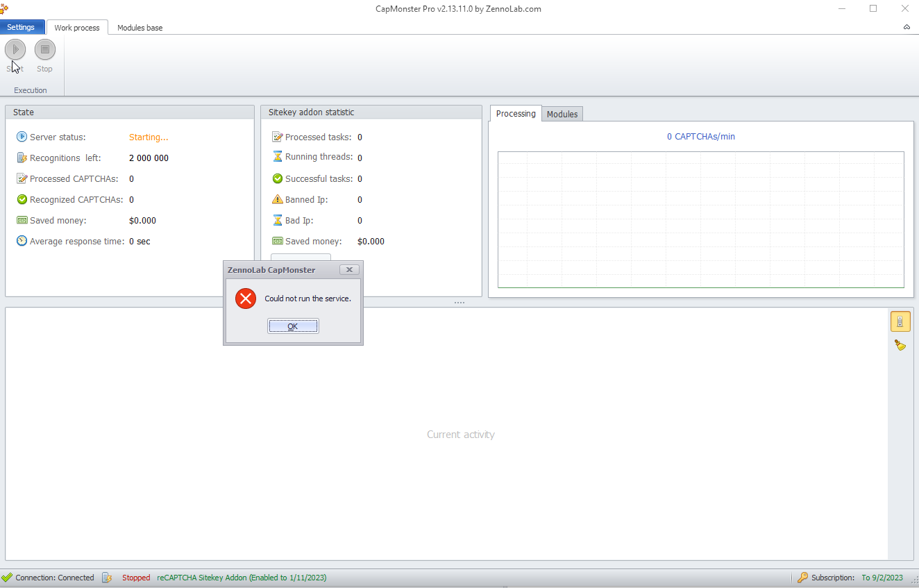Click the 'Starting...' server status value
The image size is (919, 588).
[x=149, y=137]
